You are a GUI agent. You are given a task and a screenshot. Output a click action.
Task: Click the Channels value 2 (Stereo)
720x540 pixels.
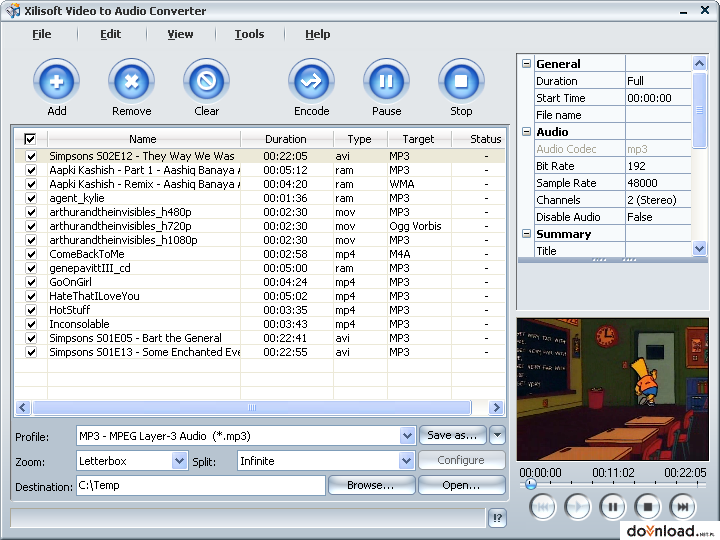tap(658, 200)
